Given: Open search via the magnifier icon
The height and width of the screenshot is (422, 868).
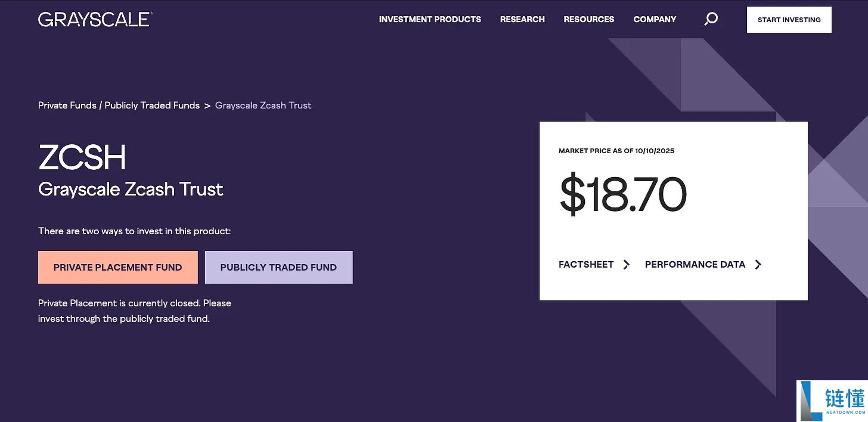Looking at the screenshot, I should pos(711,19).
